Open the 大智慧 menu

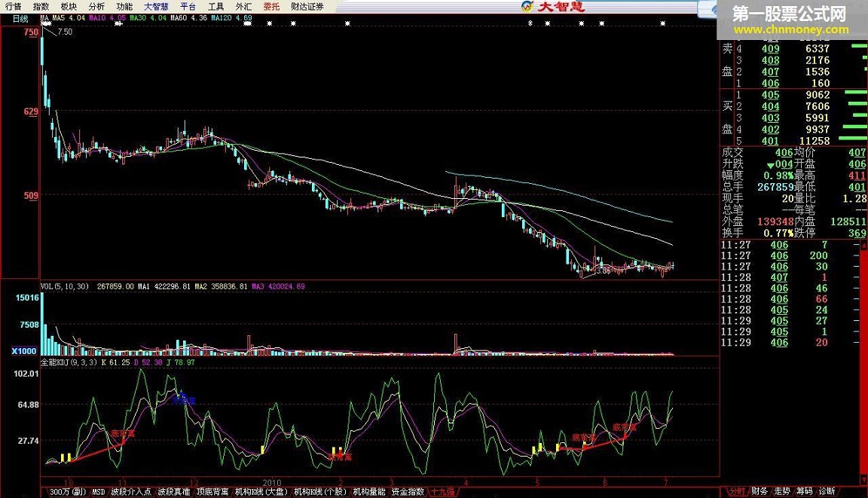click(156, 7)
